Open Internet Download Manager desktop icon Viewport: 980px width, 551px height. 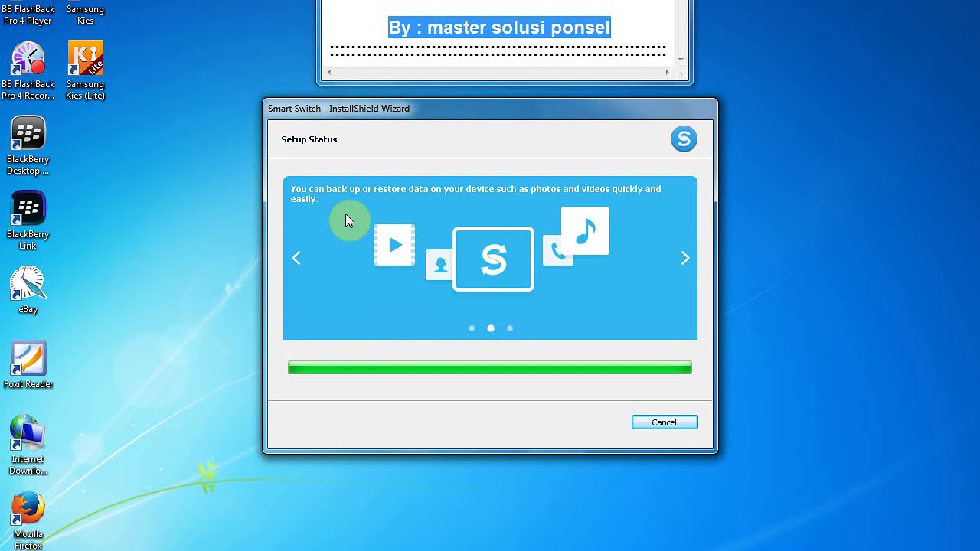click(28, 445)
